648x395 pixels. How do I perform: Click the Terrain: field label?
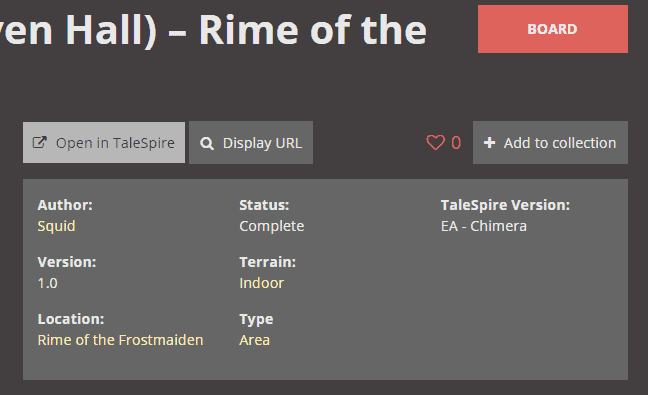click(x=267, y=262)
